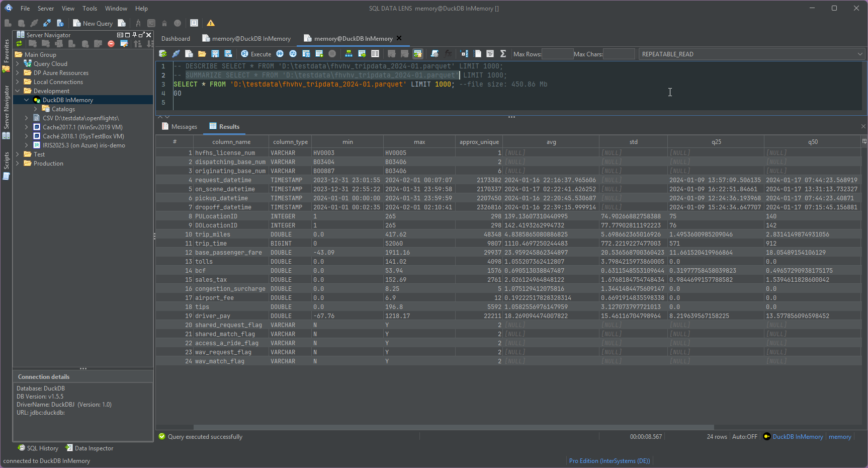Click the script settings gear icon
The width and height of the screenshot is (868, 468).
435,54
